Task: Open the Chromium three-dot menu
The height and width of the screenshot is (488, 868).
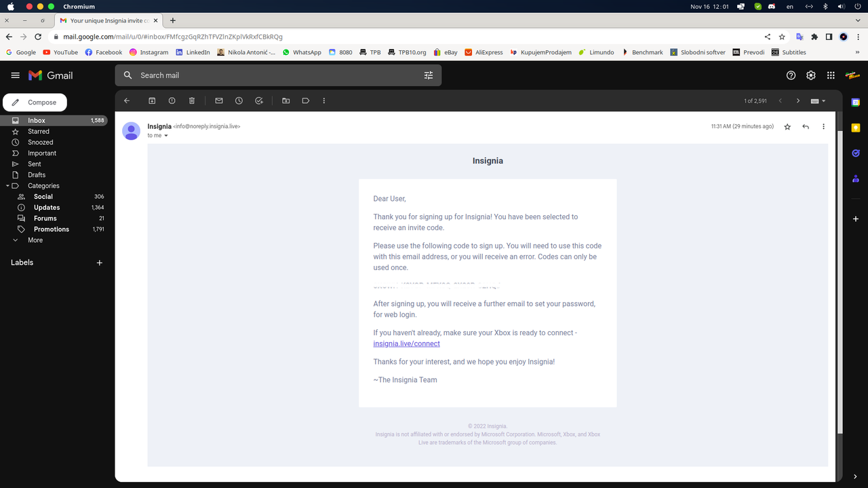Action: (x=858, y=37)
